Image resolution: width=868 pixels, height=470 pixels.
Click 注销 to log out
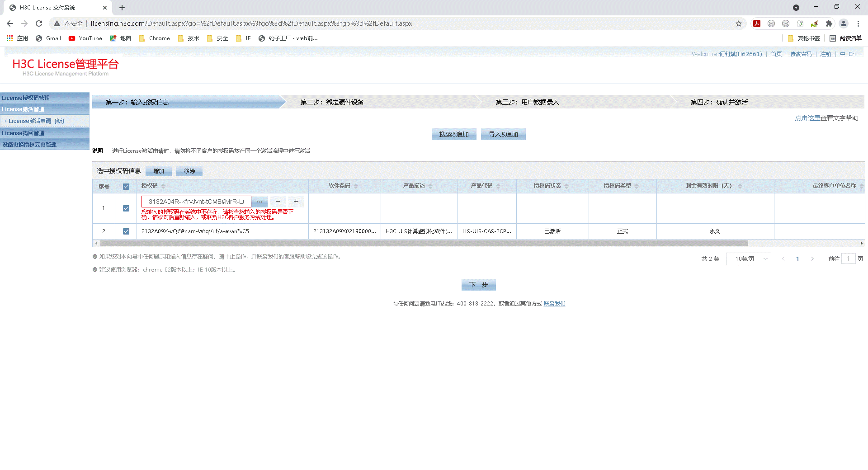coord(826,54)
